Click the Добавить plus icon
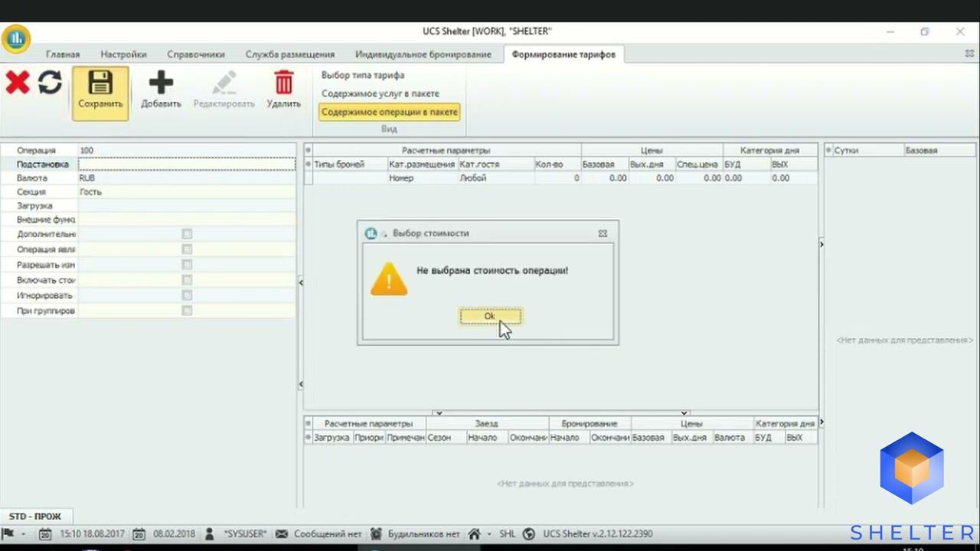This screenshot has height=551, width=980. click(161, 83)
